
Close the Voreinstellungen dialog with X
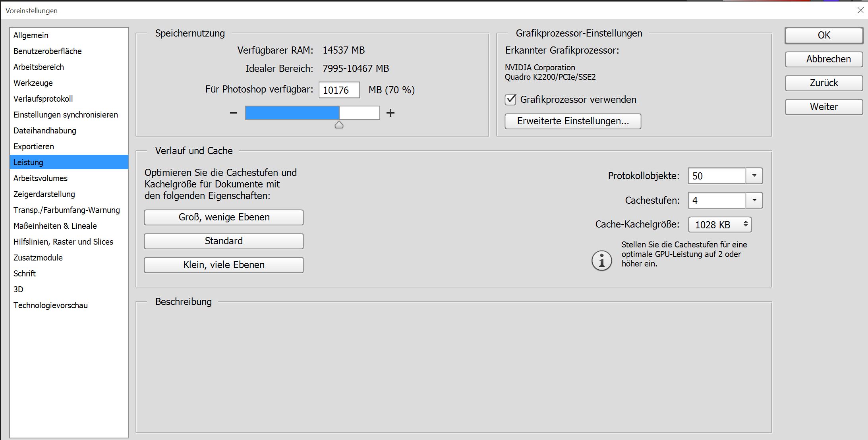coord(860,10)
